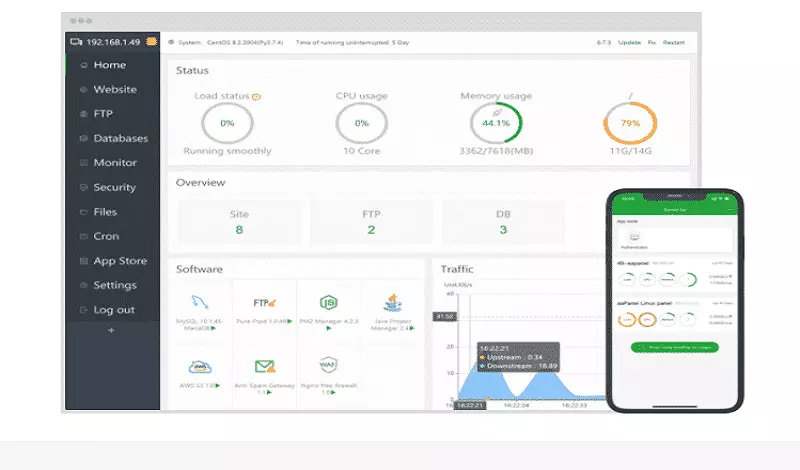Click the globe icon beside Website
This screenshot has height=470, width=800.
[x=84, y=89]
